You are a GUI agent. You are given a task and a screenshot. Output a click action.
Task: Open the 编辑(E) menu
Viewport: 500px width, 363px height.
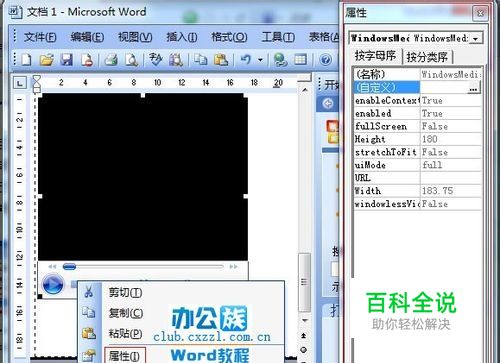point(87,37)
